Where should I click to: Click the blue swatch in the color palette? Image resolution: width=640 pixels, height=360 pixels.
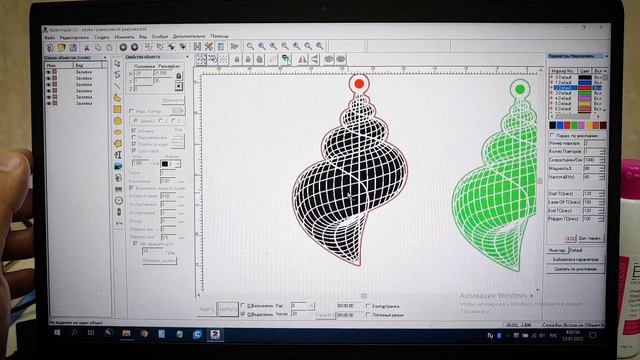click(560, 125)
